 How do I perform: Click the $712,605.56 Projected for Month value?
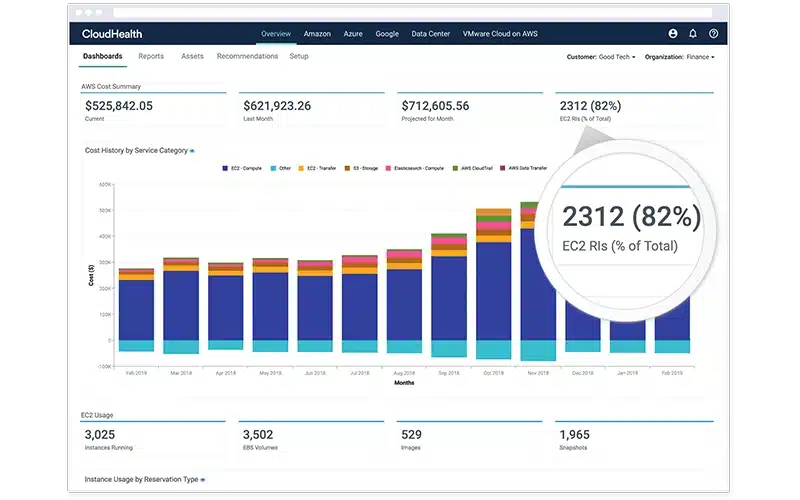435,106
